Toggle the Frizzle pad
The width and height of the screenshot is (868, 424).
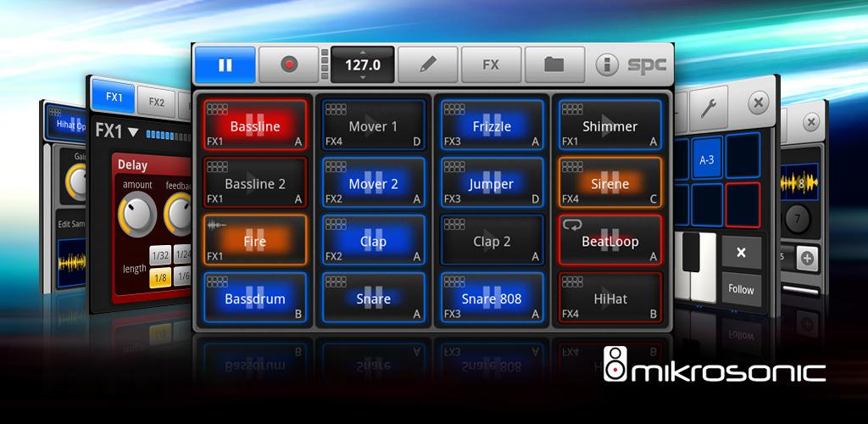[x=492, y=126]
